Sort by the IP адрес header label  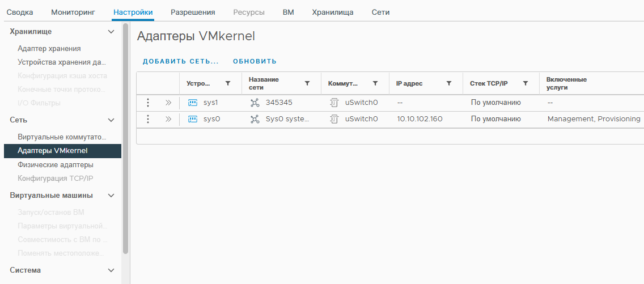tap(409, 83)
